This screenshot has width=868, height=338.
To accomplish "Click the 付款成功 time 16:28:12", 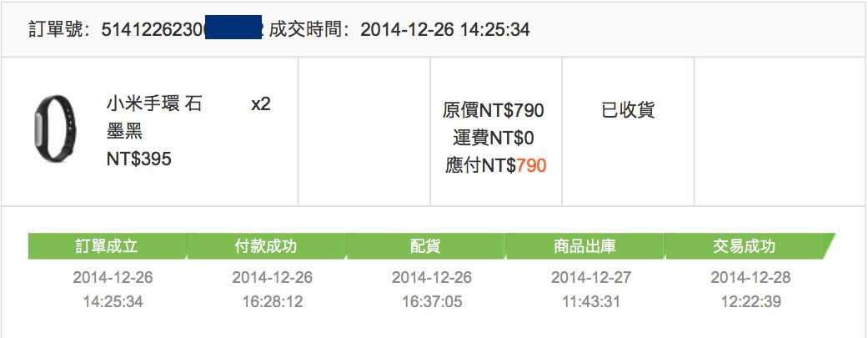I will (273, 302).
